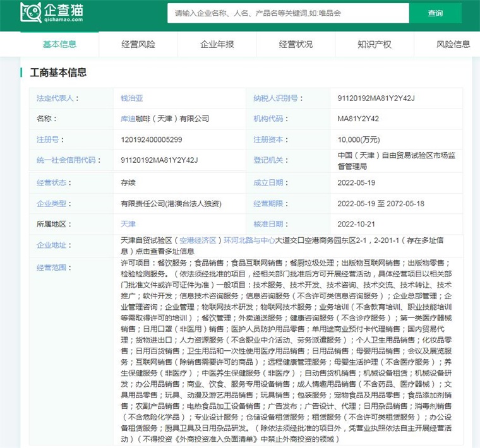
Task: Click the 企业地址 label
Action: [x=54, y=245]
